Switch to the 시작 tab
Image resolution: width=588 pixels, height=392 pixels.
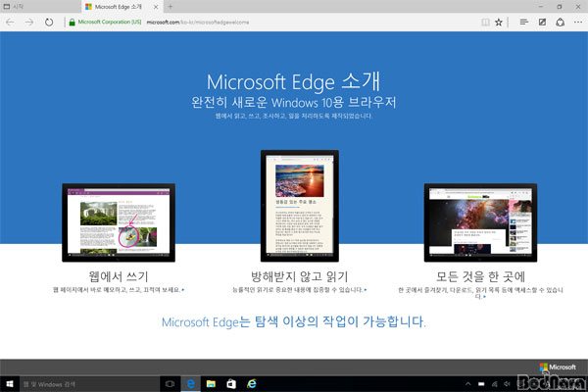click(40, 7)
